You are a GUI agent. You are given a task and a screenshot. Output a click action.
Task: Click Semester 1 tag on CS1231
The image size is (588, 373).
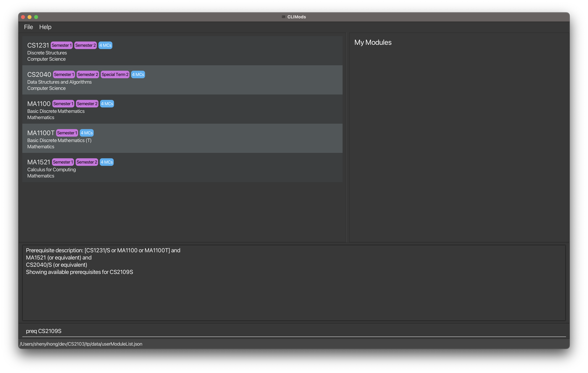(x=62, y=45)
